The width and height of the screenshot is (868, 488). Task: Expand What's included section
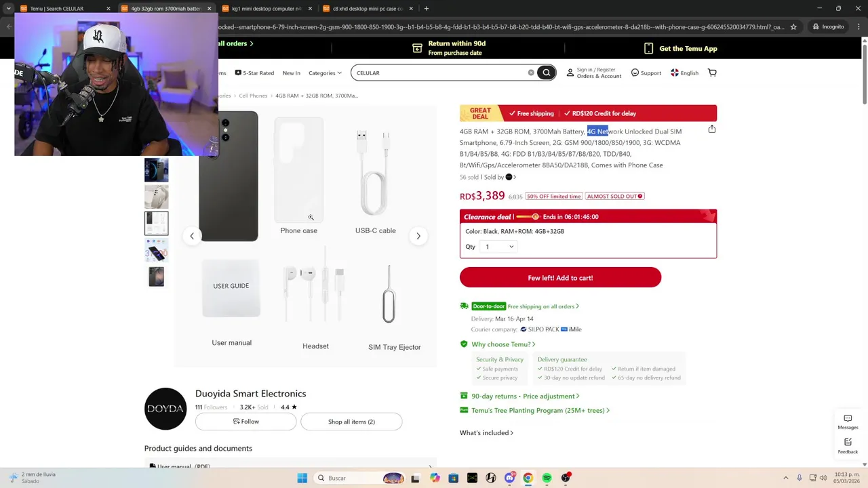[486, 432]
